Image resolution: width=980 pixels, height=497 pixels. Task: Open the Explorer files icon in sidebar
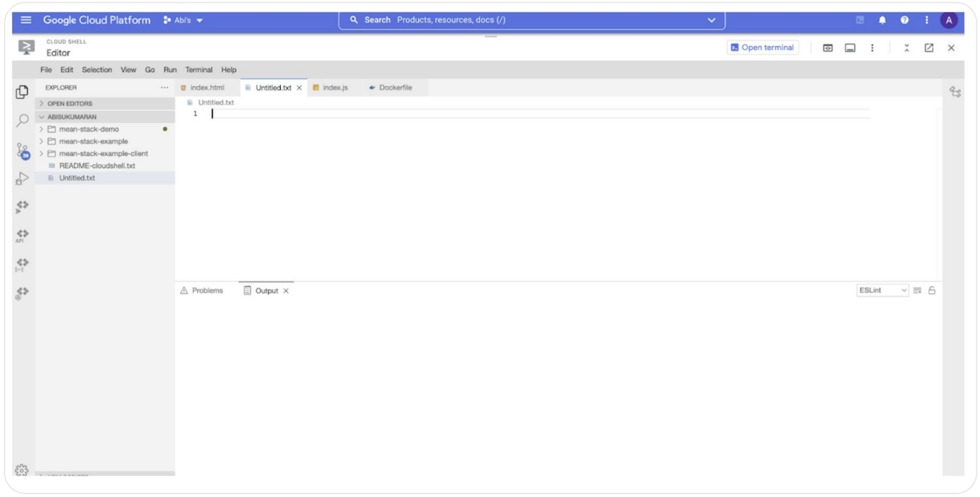click(x=22, y=92)
